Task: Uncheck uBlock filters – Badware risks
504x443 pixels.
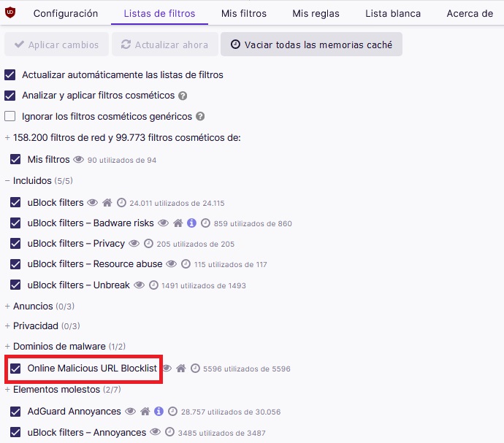Action: coord(15,223)
